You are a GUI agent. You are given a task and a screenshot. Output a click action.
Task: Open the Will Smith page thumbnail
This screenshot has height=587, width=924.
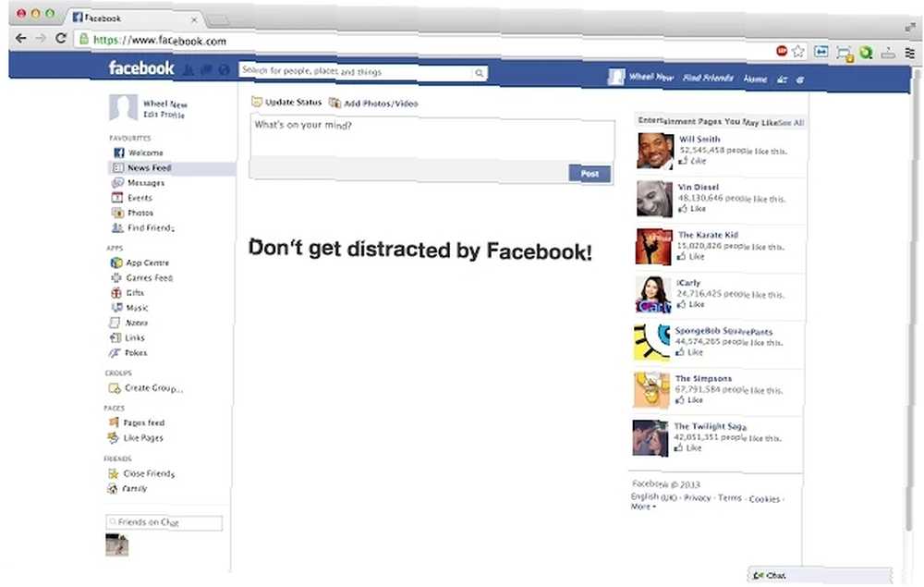pos(655,151)
